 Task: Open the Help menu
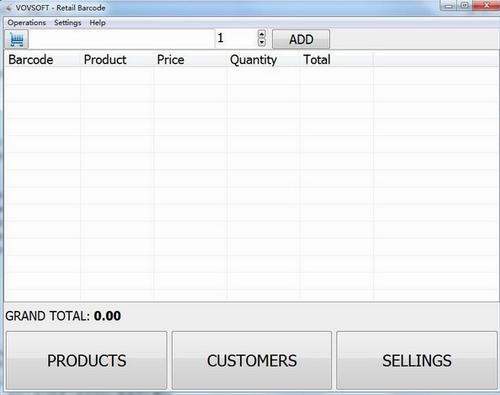pyautogui.click(x=97, y=23)
